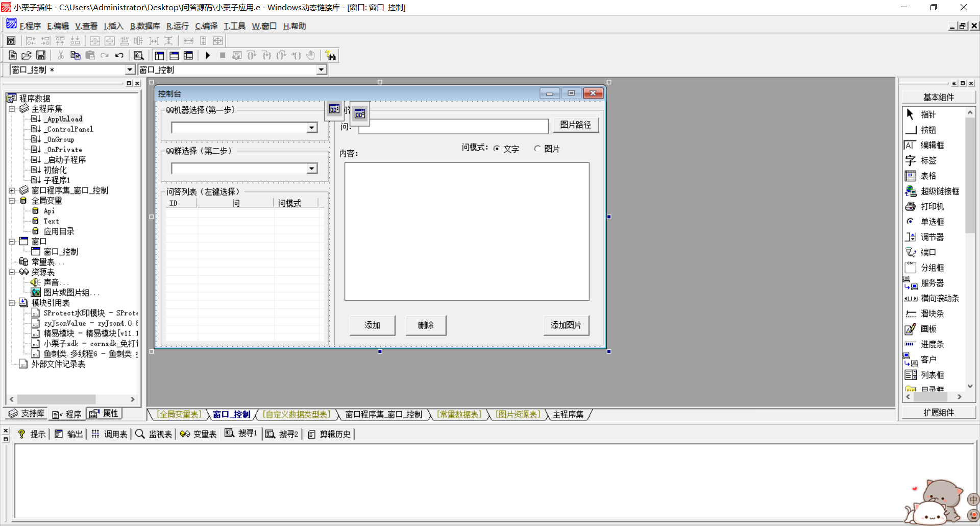Click the Undo toolbar icon
The width and height of the screenshot is (980, 526).
119,56
